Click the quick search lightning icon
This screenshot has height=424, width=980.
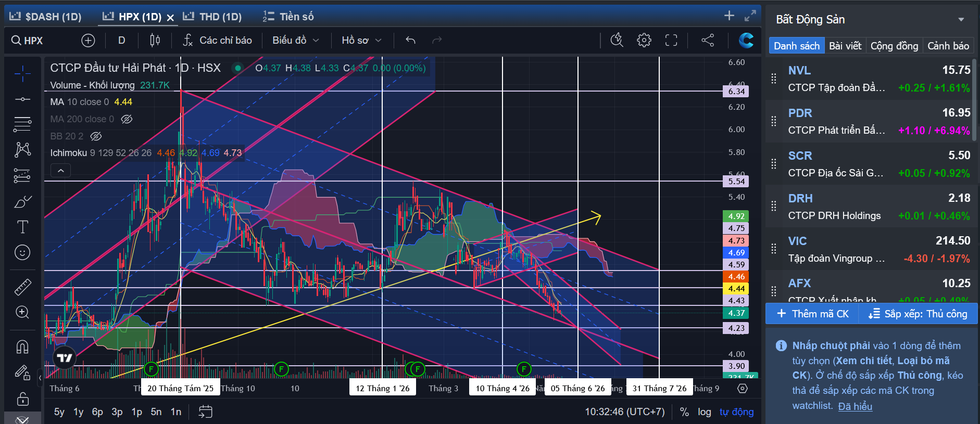coord(617,40)
